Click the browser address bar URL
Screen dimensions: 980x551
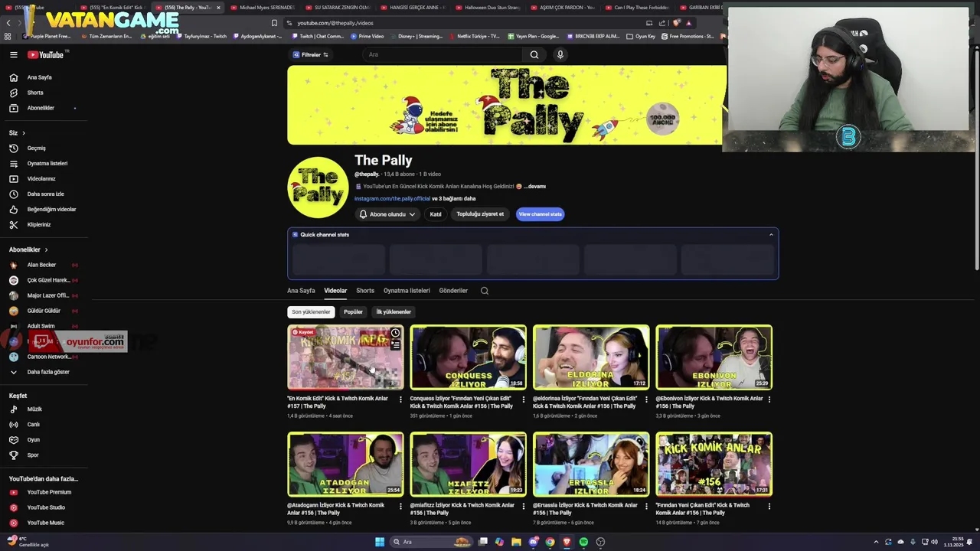[x=335, y=23]
